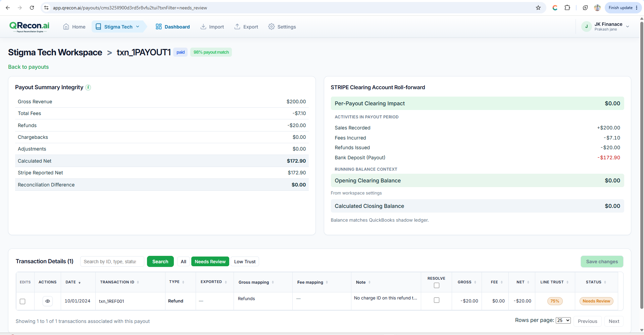Check the Resolve box for txn_1REF001
Viewport: 644px width, 335px height.
coord(437,300)
